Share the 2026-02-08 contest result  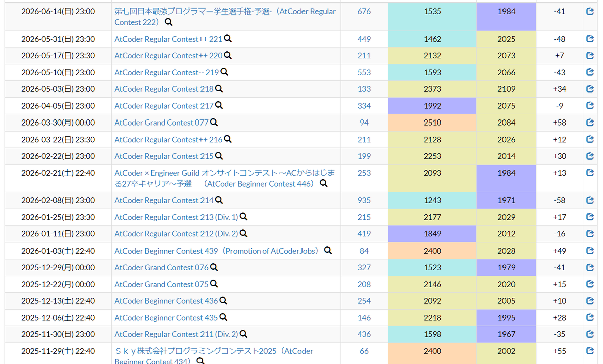click(x=590, y=200)
